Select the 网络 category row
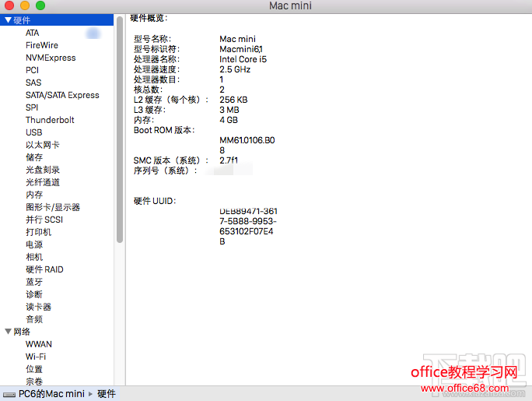This screenshot has height=401, width=532. point(57,332)
